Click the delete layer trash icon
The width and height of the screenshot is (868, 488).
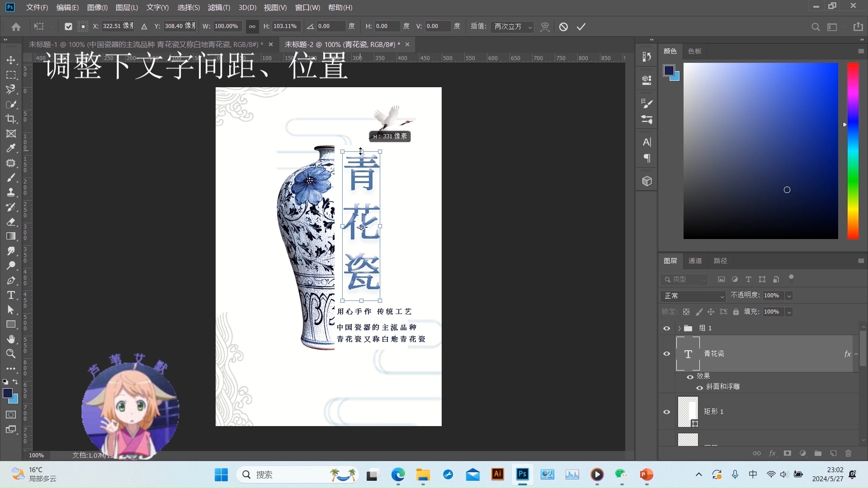coord(848,453)
